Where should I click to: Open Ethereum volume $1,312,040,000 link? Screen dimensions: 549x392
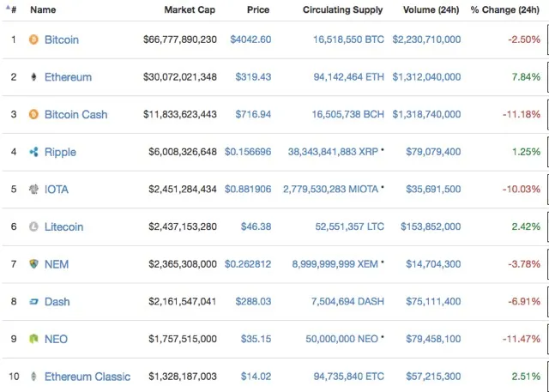tap(426, 77)
